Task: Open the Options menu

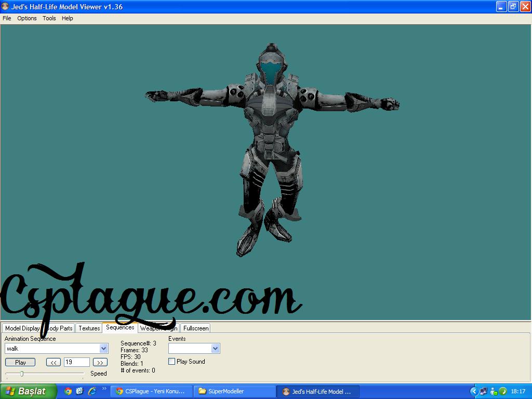Action: pyautogui.click(x=27, y=18)
